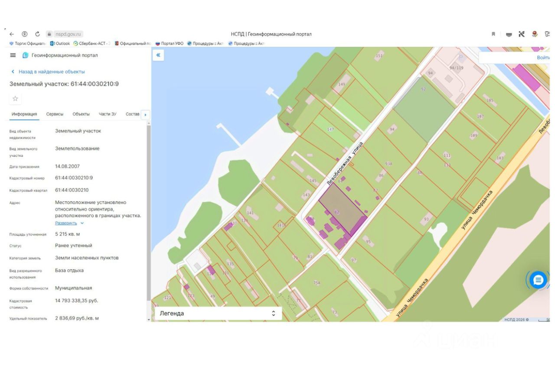The height and width of the screenshot is (392, 555).
Task: Click parcel label 94/119 on the map
Action: [456, 68]
